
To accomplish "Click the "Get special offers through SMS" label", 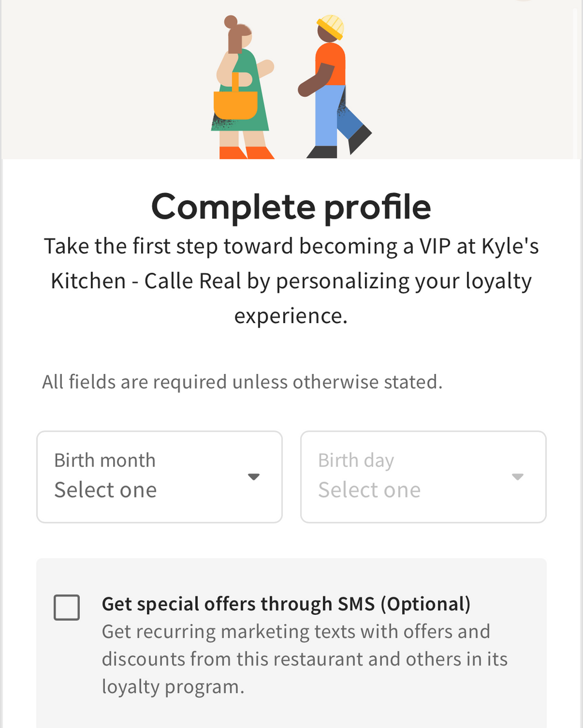I will pyautogui.click(x=286, y=604).
